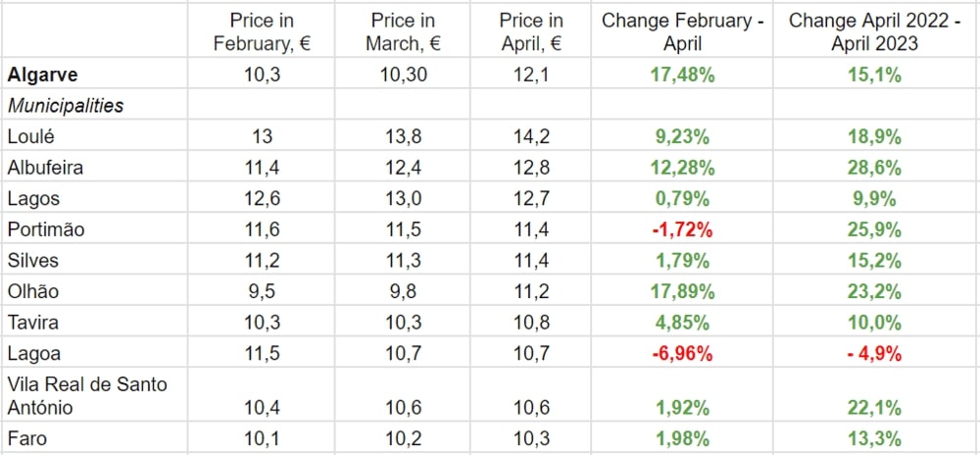
Task: Click the Algarve row label
Action: tap(43, 75)
